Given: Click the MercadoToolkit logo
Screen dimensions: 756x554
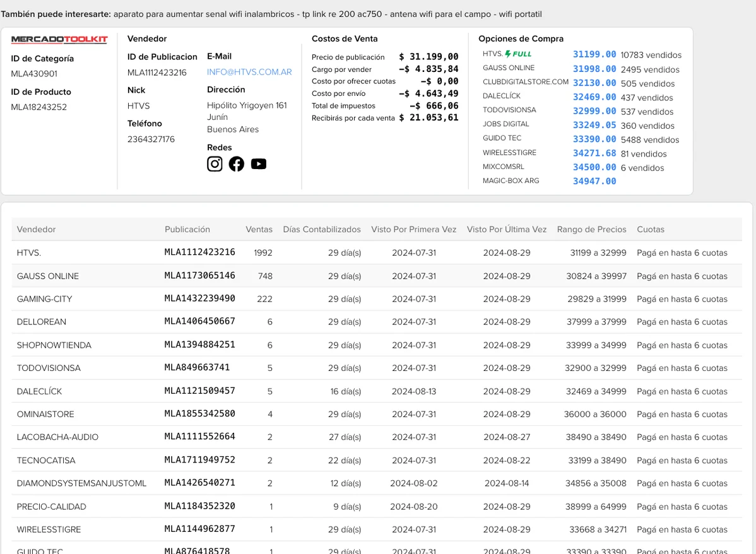Looking at the screenshot, I should coord(59,40).
